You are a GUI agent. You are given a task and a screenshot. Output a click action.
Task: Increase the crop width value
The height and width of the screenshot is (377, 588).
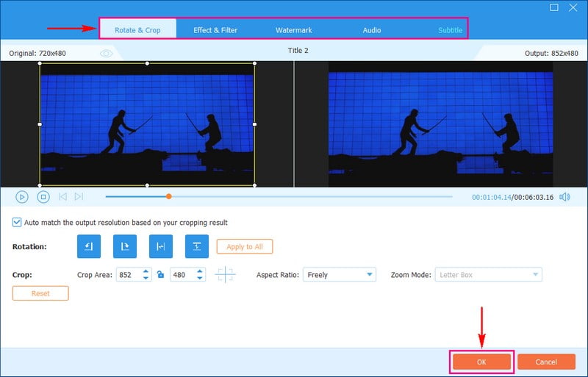point(146,271)
